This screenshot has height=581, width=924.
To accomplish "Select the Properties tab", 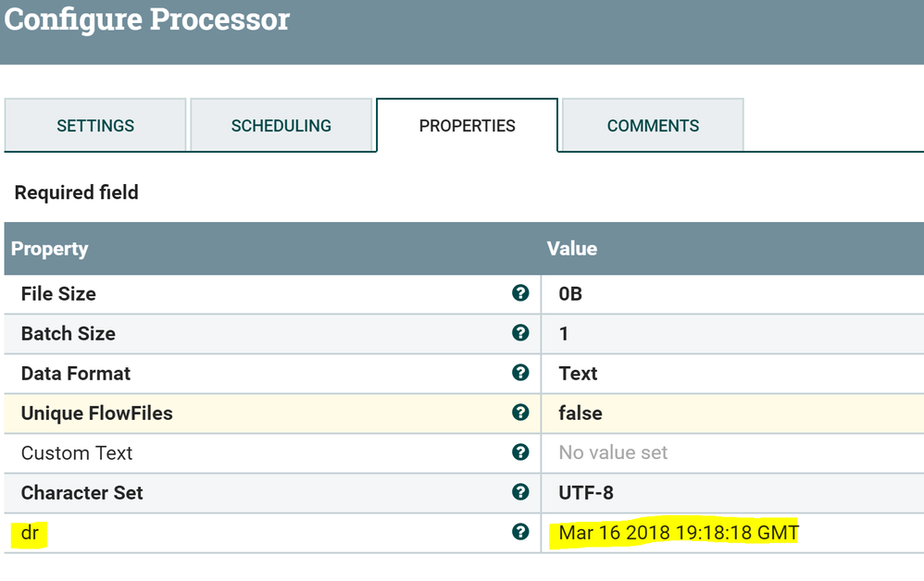I will coord(468,126).
